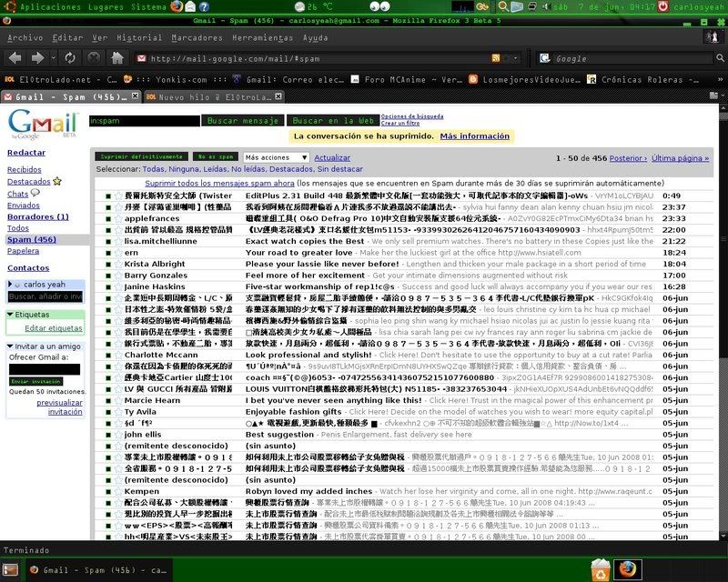The height and width of the screenshot is (582, 728).
Task: Show more bookmarks with the chevron
Action: tap(720, 79)
